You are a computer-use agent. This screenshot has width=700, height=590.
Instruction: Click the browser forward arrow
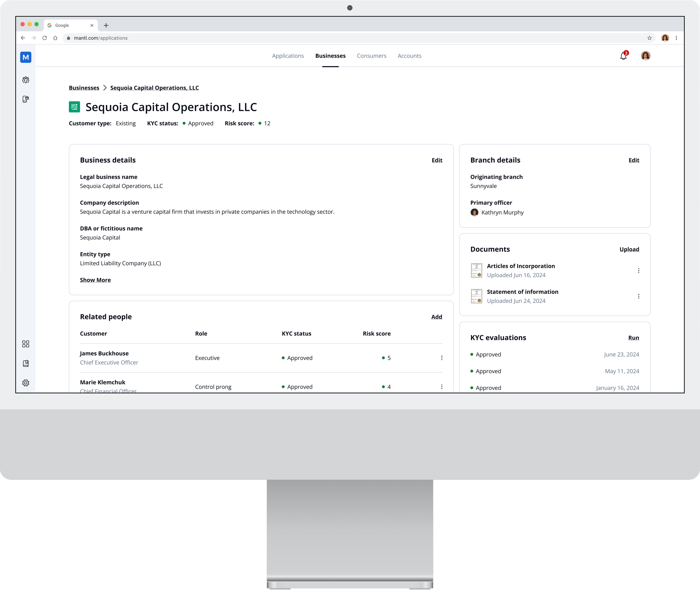pos(34,38)
